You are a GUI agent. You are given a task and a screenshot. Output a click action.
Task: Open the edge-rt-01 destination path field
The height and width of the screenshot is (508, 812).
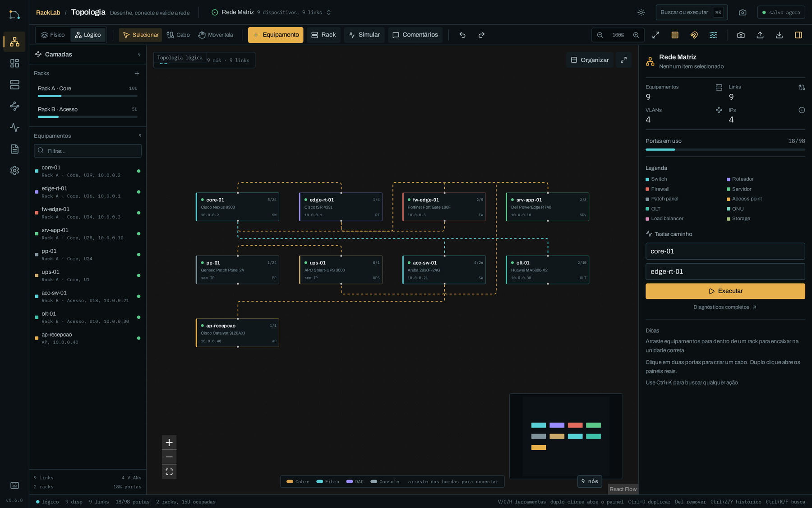[x=725, y=271]
